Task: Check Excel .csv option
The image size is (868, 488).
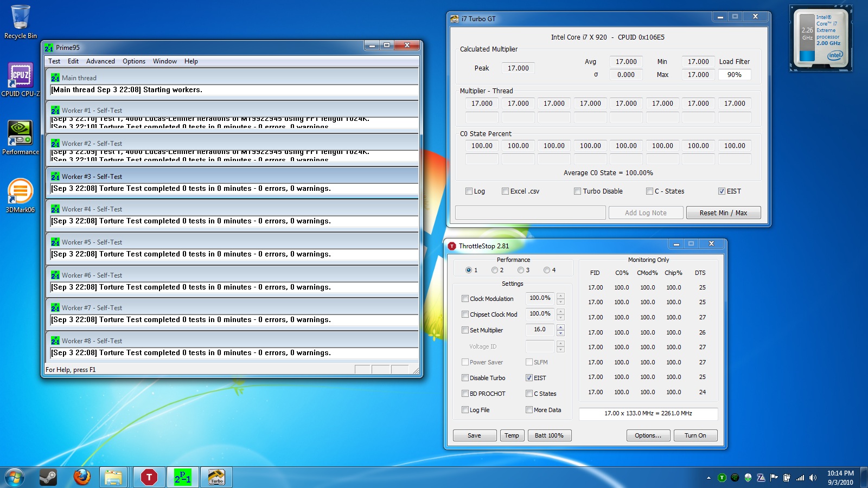Action: pyautogui.click(x=505, y=191)
